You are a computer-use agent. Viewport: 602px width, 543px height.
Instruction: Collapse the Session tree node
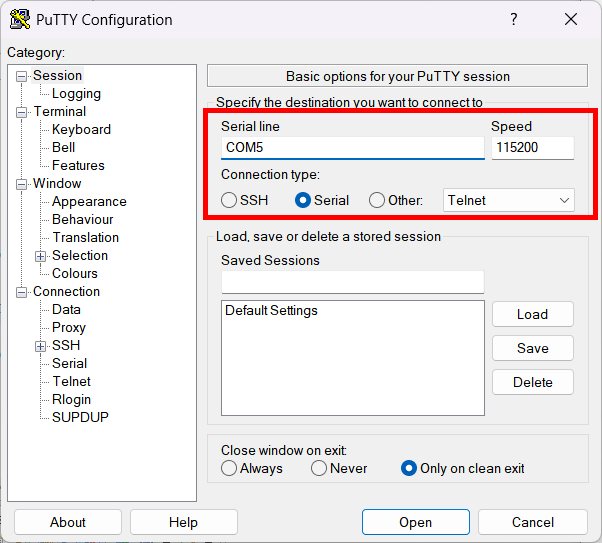pos(22,76)
